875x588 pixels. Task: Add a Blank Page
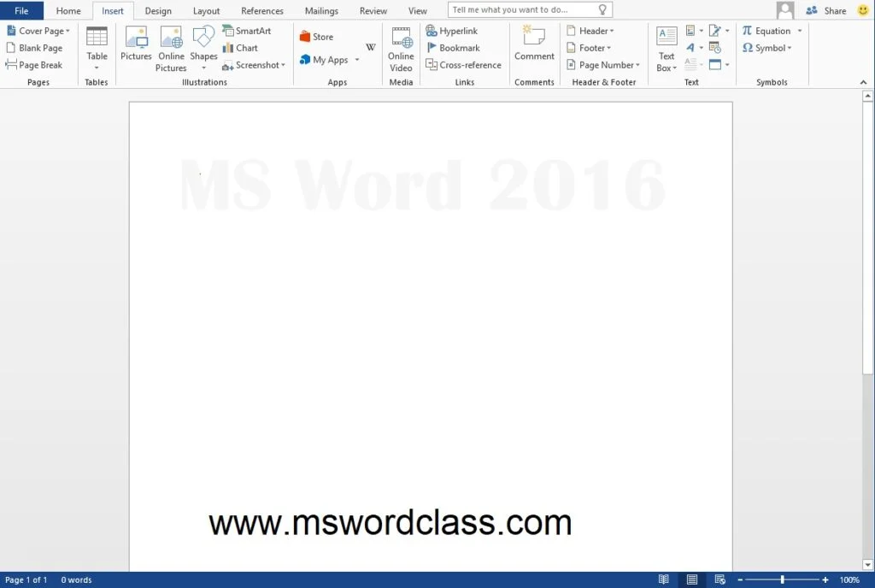pyautogui.click(x=34, y=48)
